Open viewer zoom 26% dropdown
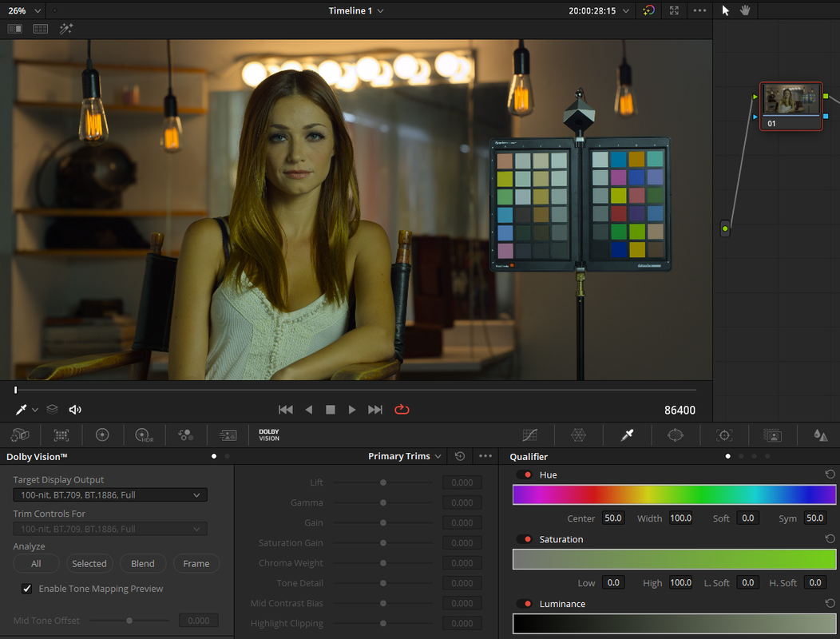Screen dimensions: 840x639 pyautogui.click(x=25, y=10)
